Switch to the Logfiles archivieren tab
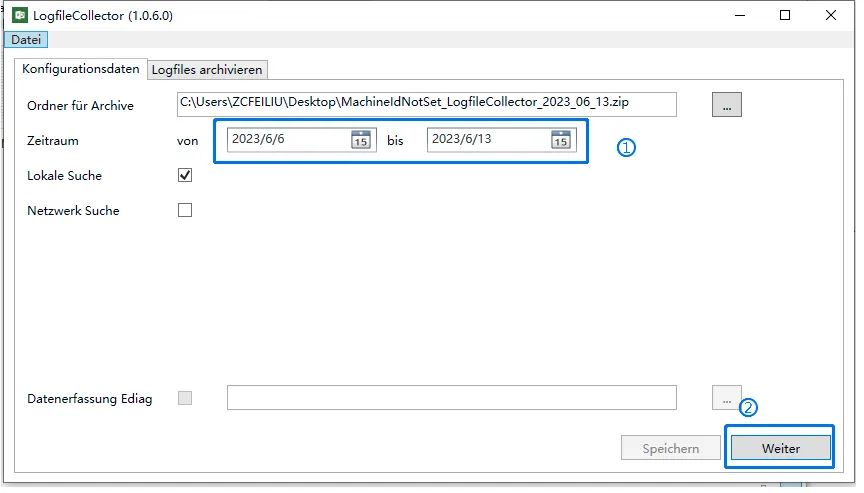The height and width of the screenshot is (493, 864). pos(207,70)
